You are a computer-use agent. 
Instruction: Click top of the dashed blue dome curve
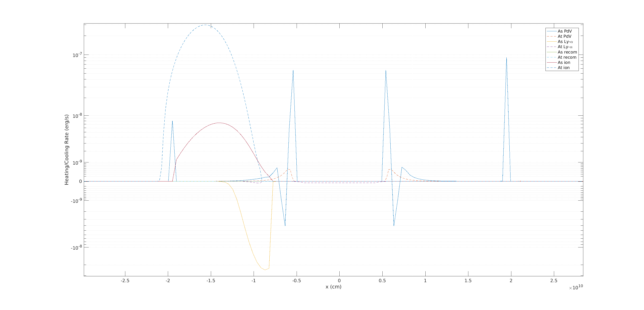tap(205, 25)
